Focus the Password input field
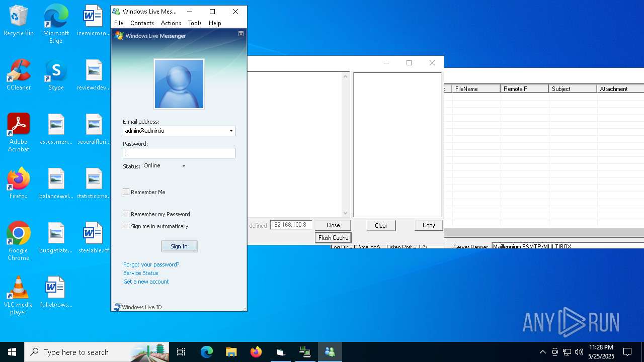This screenshot has width=644, height=362. [179, 153]
